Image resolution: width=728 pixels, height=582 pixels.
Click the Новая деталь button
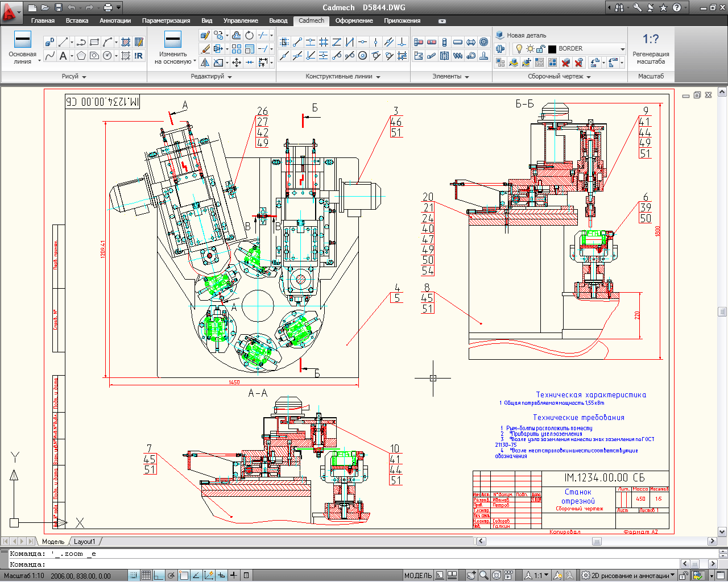click(520, 35)
